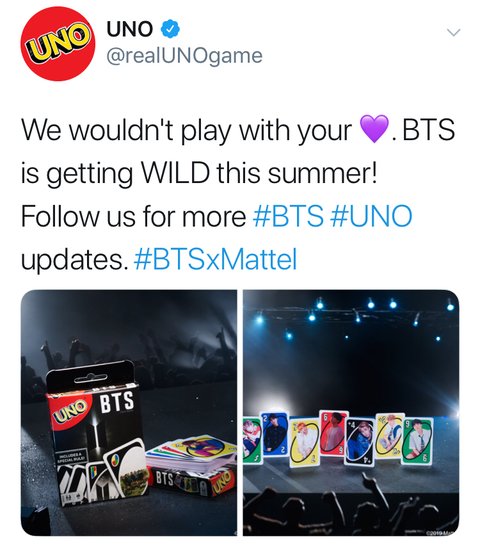Click the purple heart emoji
The image size is (480, 553).
[374, 129]
